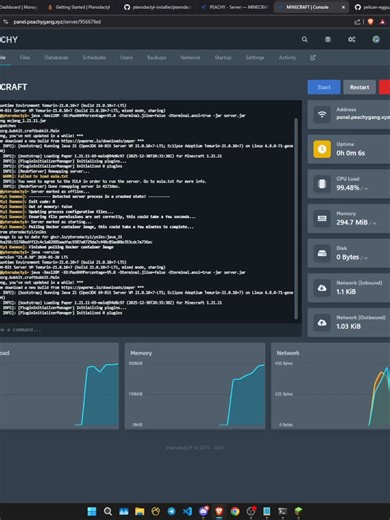Open the Backups tab
This screenshot has width=390, height=520.
[157, 57]
